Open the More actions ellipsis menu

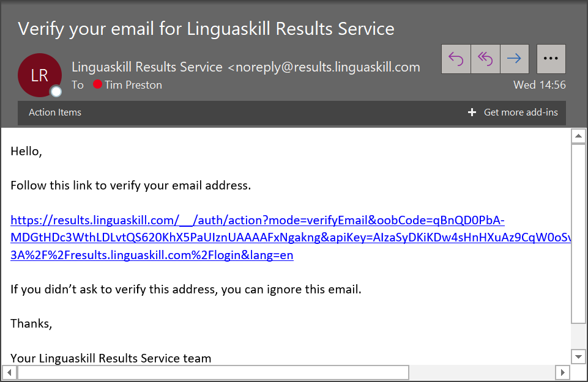[x=551, y=59]
